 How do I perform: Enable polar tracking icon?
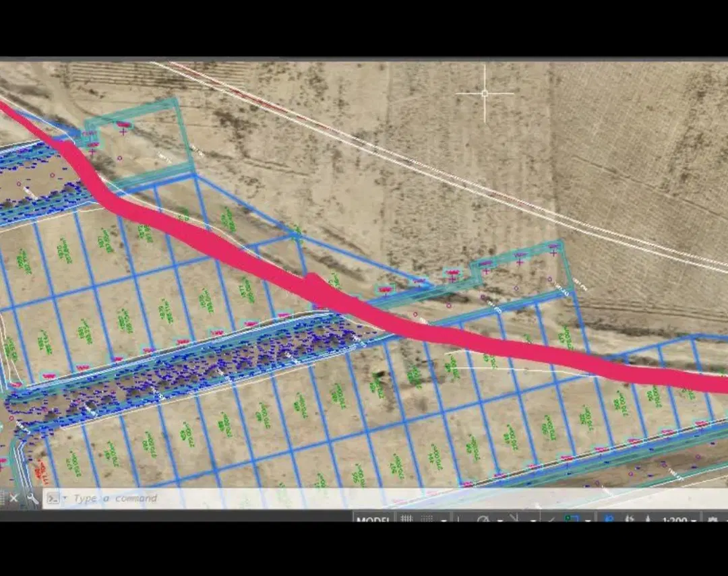483,519
